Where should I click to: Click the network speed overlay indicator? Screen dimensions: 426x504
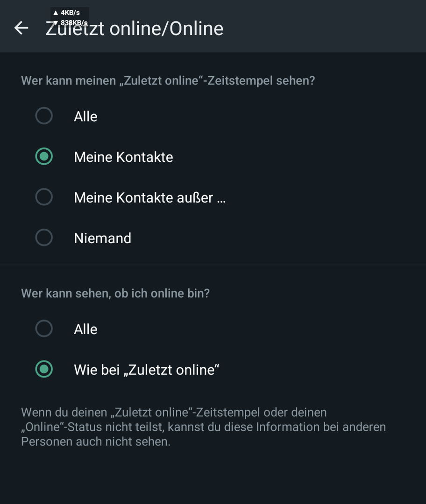(70, 17)
